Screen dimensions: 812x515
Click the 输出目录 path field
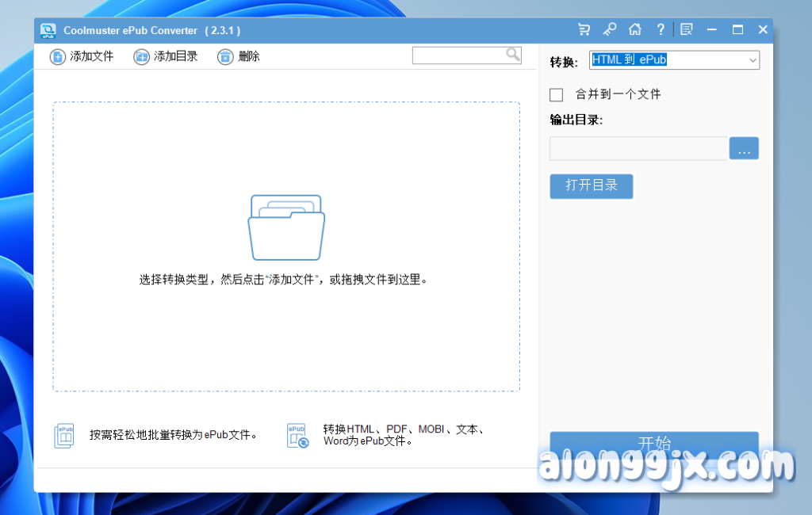pos(638,148)
